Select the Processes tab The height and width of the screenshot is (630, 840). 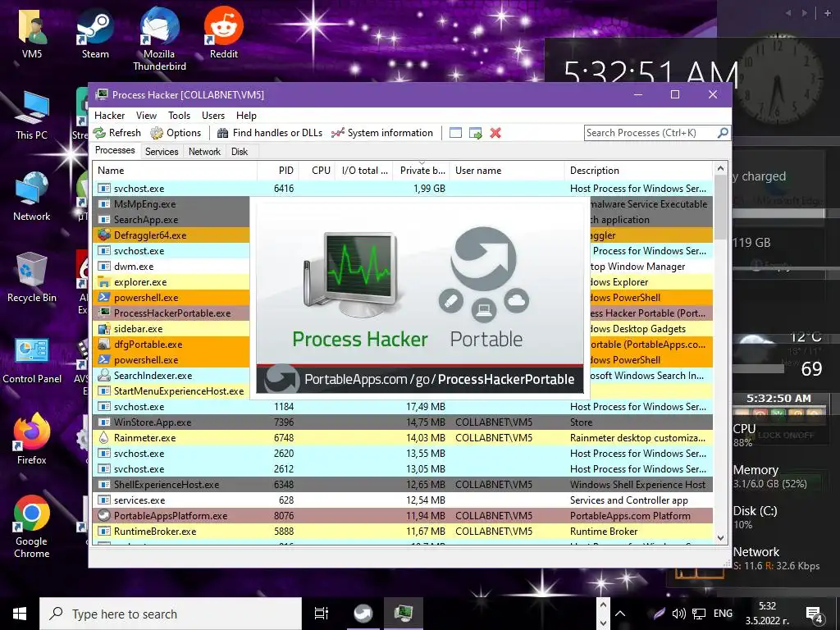(x=115, y=151)
